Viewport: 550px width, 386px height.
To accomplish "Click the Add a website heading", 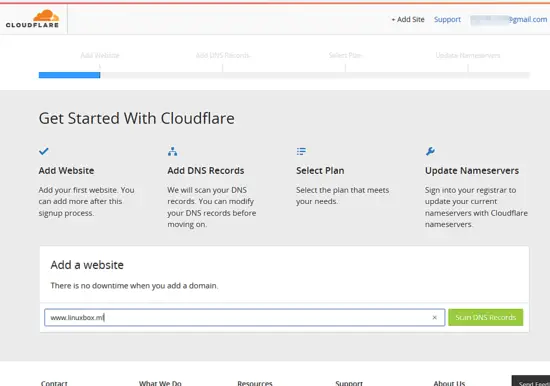I will pos(87,265).
